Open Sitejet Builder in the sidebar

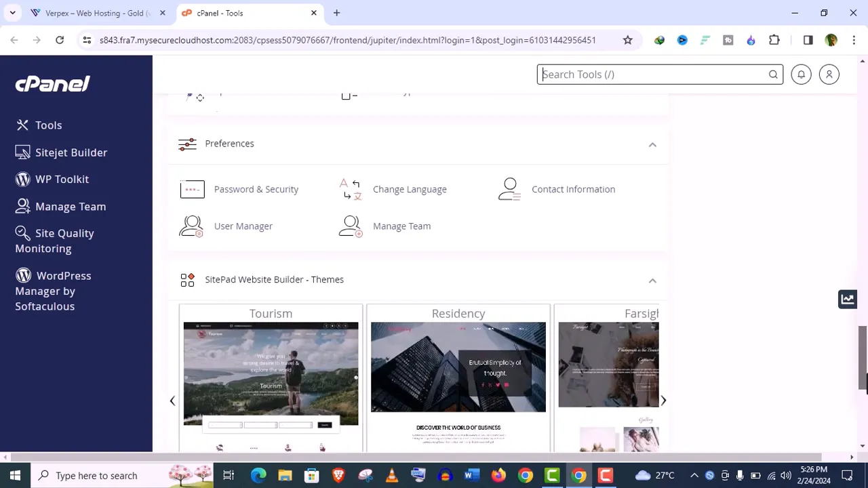point(62,152)
